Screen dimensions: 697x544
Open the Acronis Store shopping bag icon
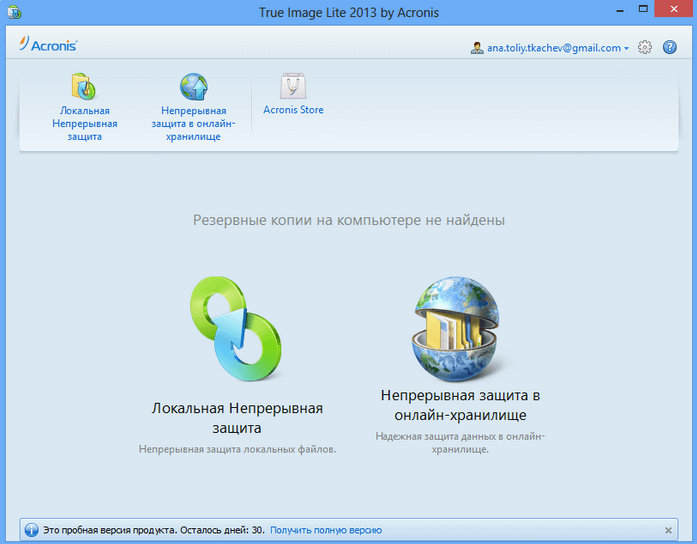[293, 86]
